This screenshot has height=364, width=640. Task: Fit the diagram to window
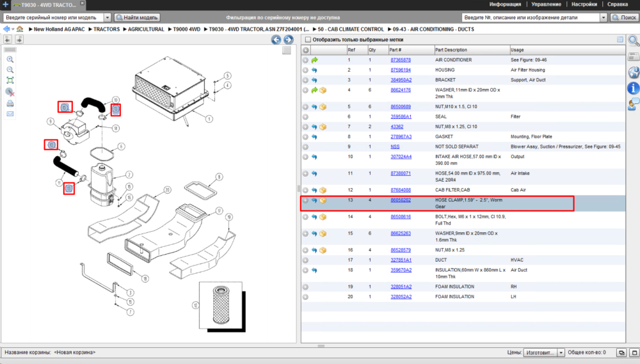coord(10,81)
